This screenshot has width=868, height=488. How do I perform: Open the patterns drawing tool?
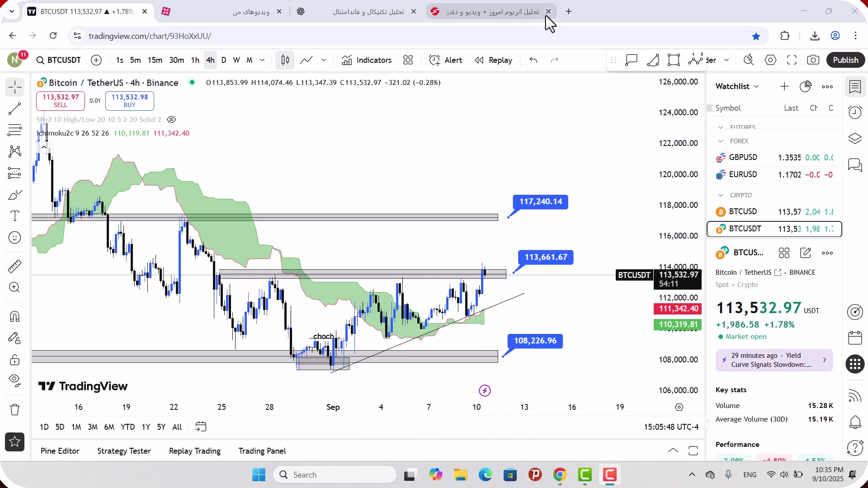pyautogui.click(x=14, y=151)
